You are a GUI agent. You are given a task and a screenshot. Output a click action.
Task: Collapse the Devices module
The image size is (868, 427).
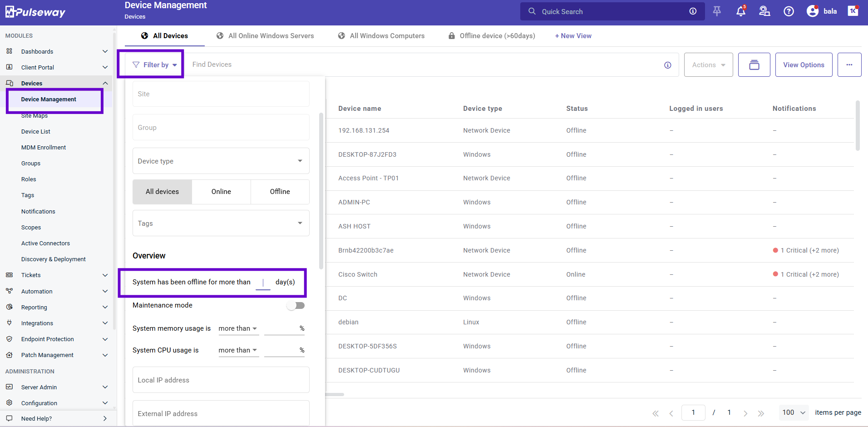(105, 83)
